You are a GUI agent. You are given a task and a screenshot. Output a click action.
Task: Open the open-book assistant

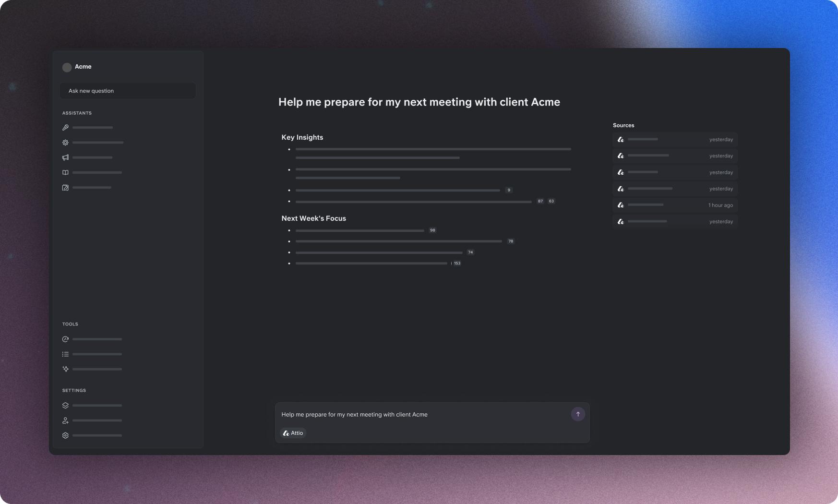(x=66, y=172)
